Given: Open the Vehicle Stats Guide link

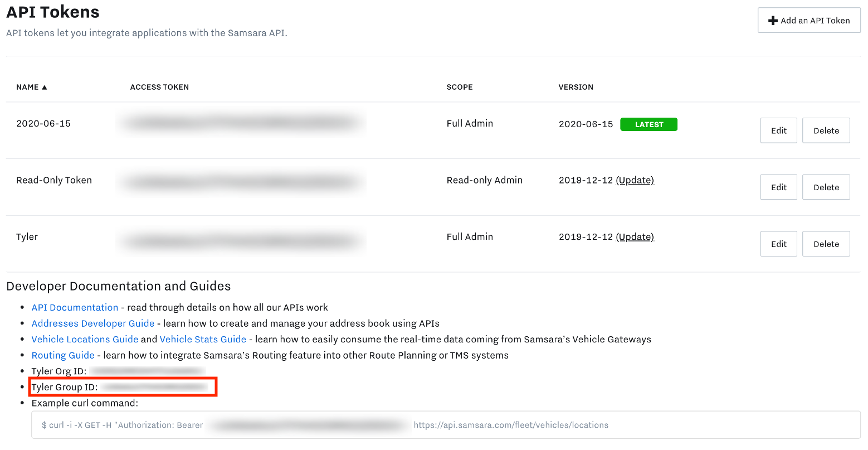Looking at the screenshot, I should 203,340.
